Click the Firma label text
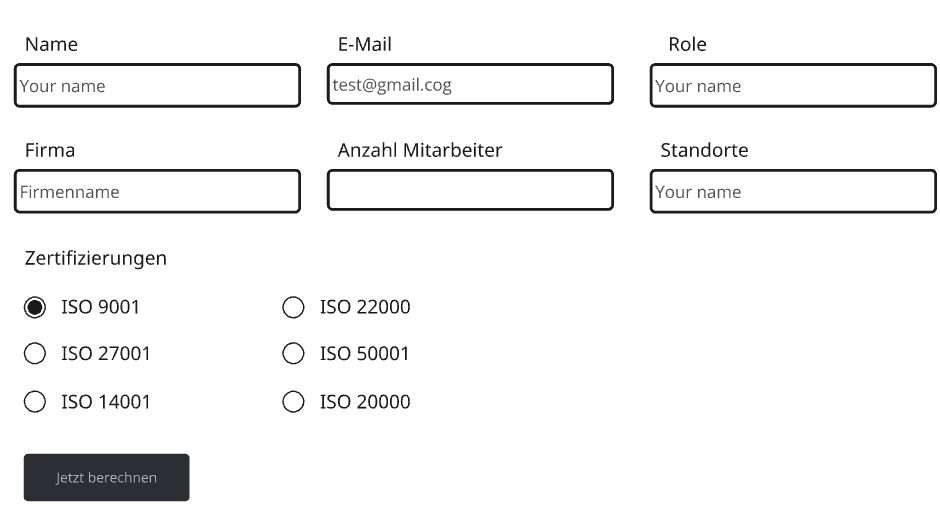The width and height of the screenshot is (940, 526). [50, 151]
